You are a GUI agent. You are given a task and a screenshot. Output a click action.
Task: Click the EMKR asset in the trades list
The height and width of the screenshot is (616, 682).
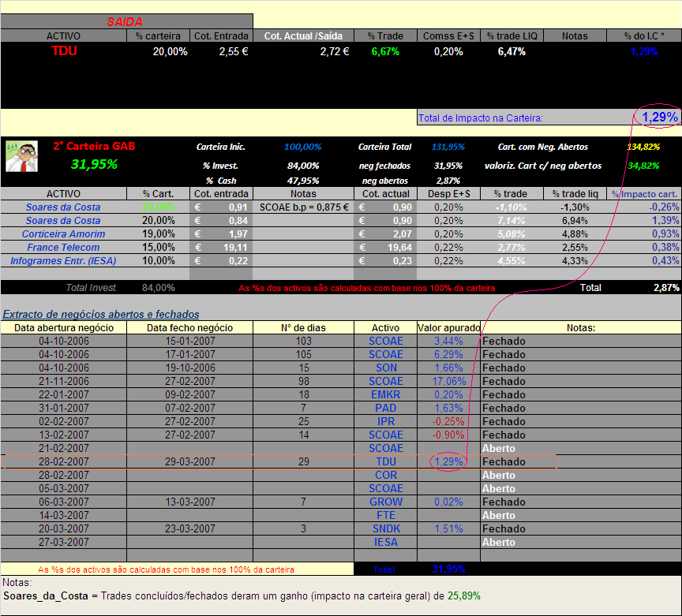point(385,394)
